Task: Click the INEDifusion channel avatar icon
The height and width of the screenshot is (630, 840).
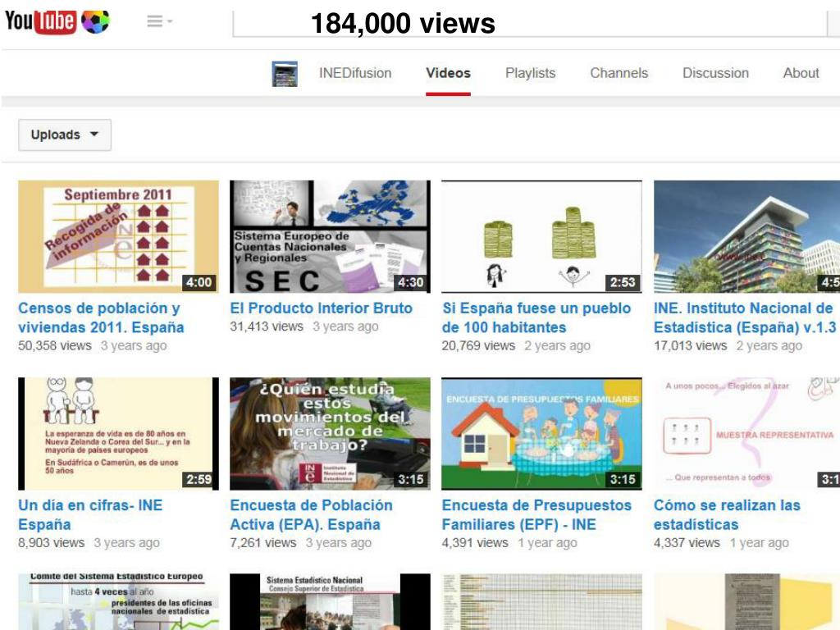Action: tap(285, 73)
